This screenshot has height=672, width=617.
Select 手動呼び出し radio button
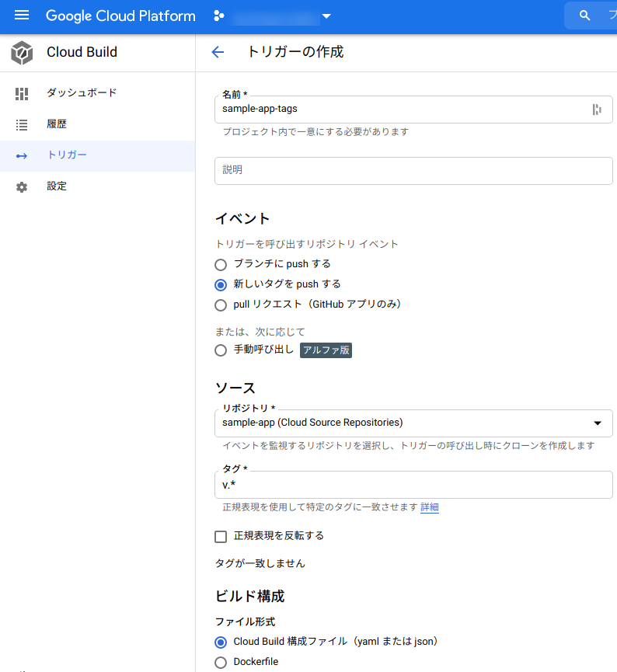tap(221, 350)
